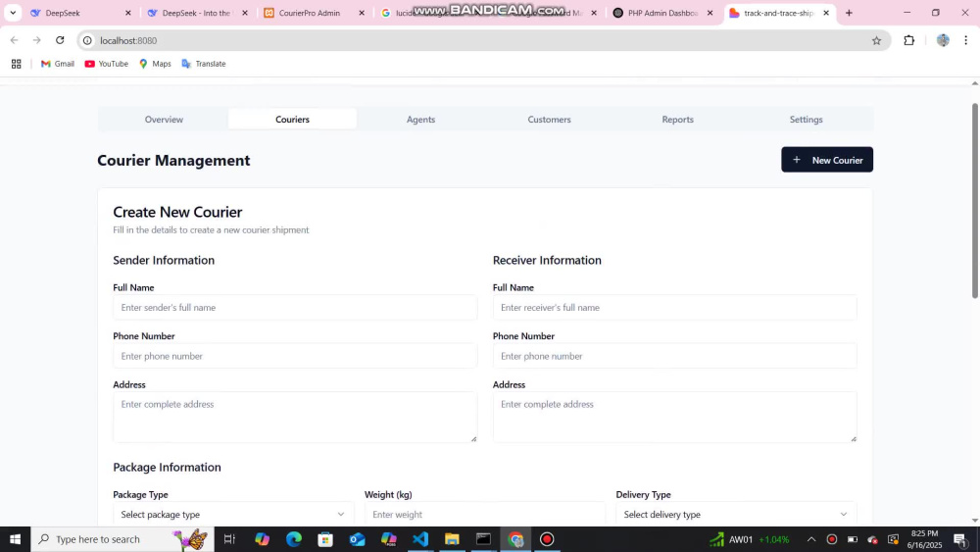Switch to Chrome on the taskbar

point(515,539)
